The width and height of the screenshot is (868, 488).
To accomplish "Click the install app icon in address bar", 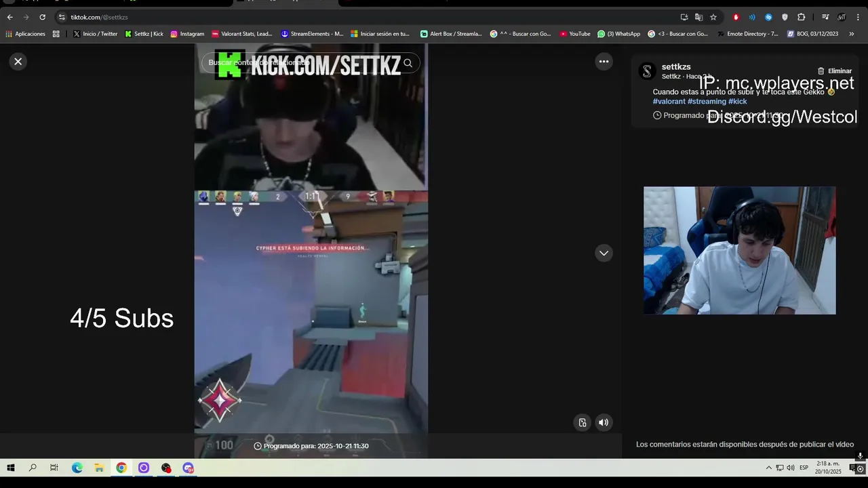I will [x=684, y=17].
